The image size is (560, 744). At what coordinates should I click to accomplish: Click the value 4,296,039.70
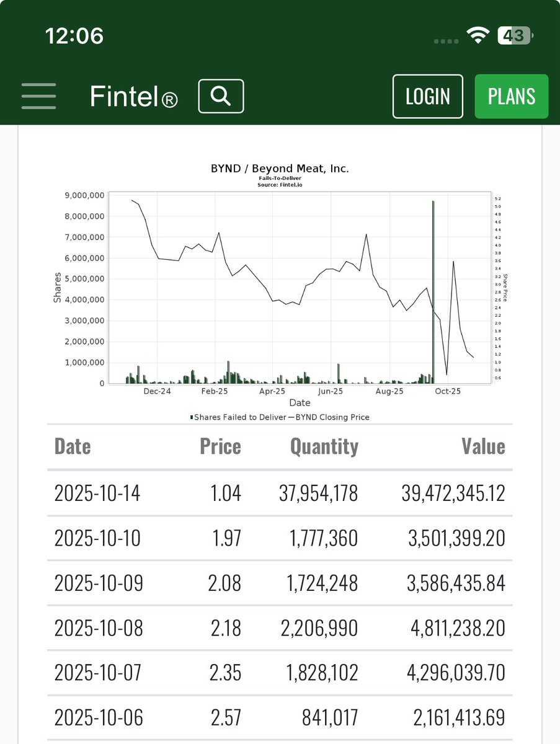[456, 673]
